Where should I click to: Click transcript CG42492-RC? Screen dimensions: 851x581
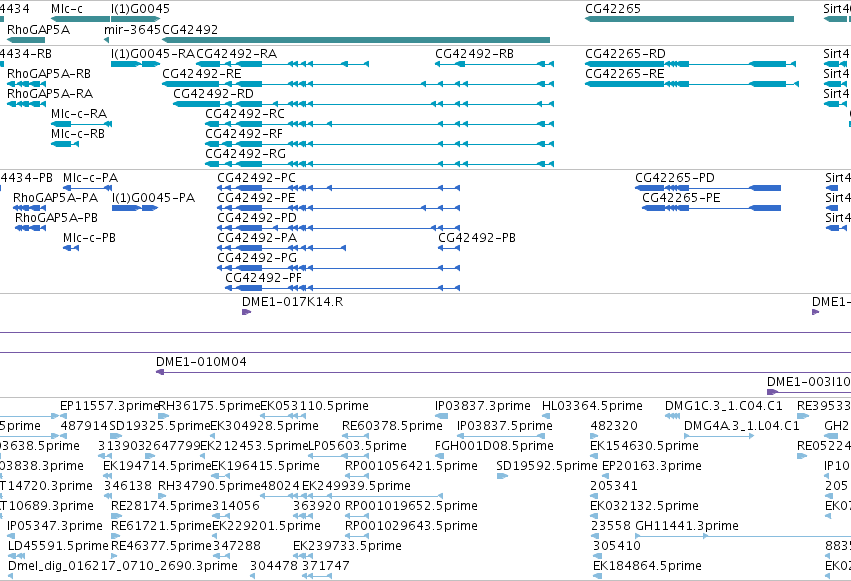(x=379, y=124)
